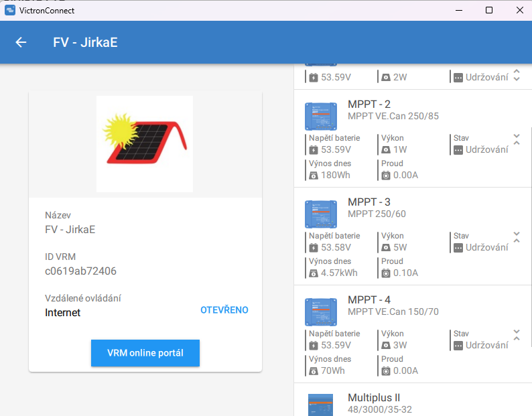Click the 4.57kWh daily yield value
The image size is (532, 416).
339,273
